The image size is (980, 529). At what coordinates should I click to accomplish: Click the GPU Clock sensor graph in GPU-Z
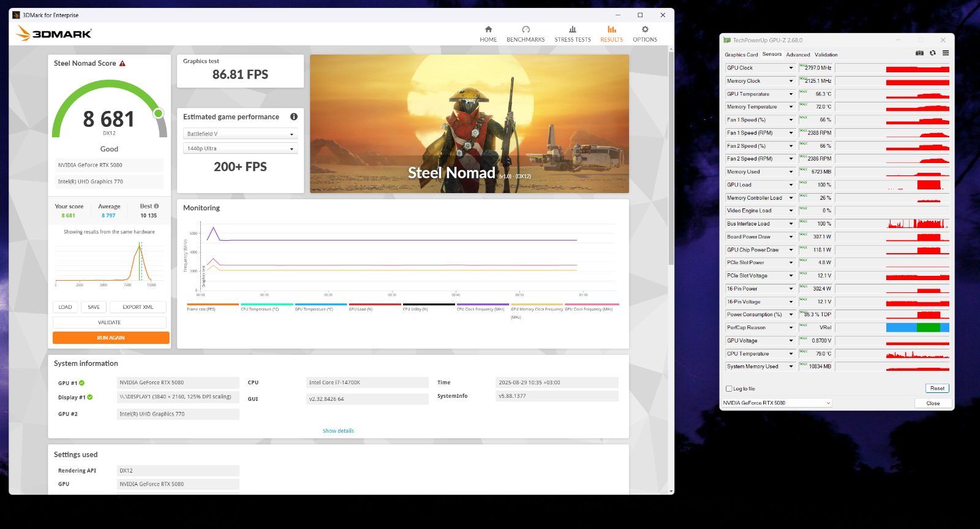pyautogui.click(x=892, y=68)
